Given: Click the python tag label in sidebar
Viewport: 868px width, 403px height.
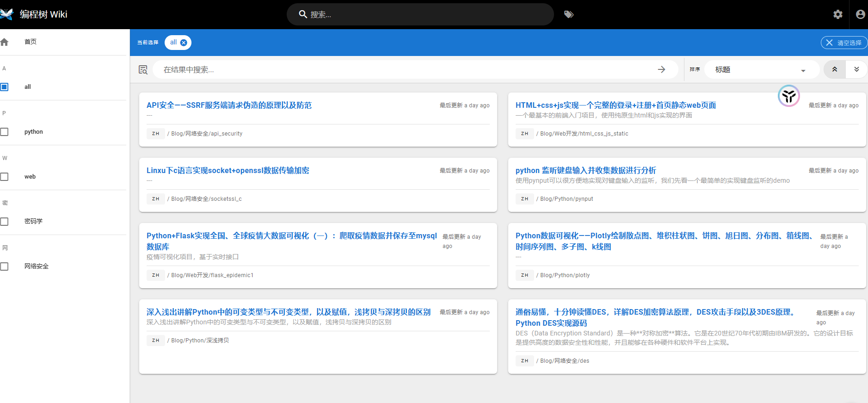Looking at the screenshot, I should 33,132.
